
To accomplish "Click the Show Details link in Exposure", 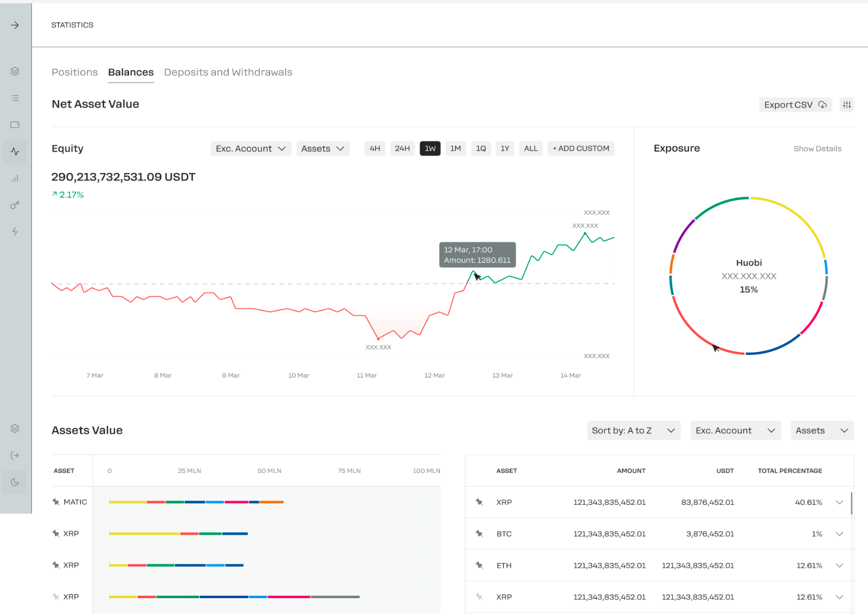I will pyautogui.click(x=818, y=149).
